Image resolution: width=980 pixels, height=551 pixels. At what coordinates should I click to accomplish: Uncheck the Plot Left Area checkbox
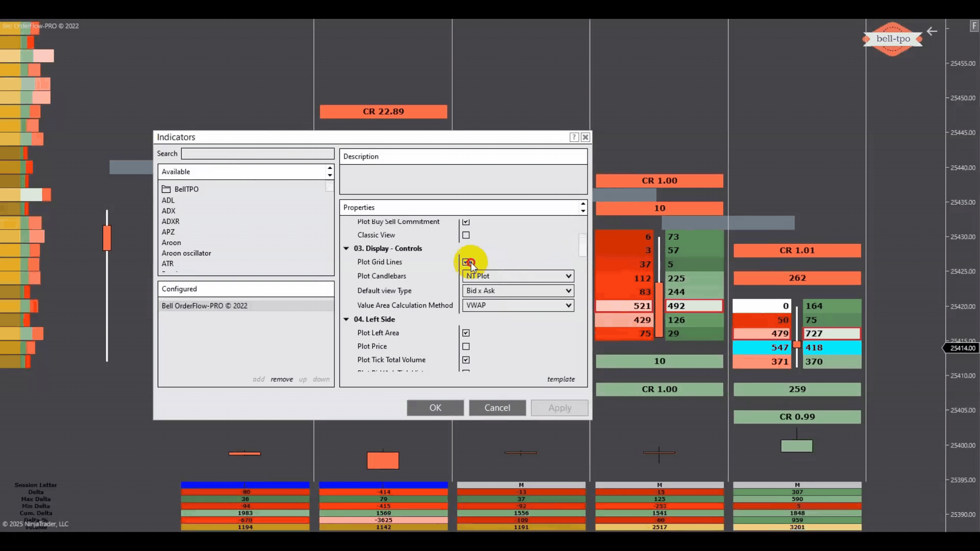(x=466, y=333)
